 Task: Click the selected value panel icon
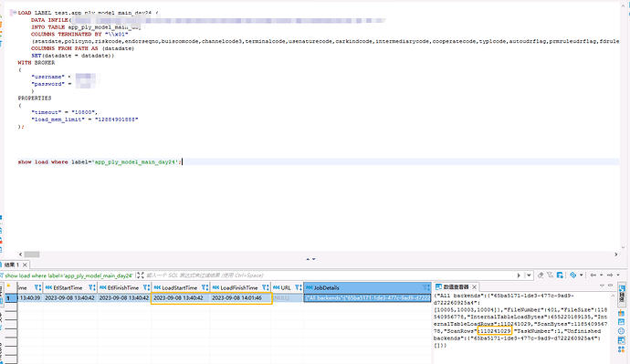621,340
